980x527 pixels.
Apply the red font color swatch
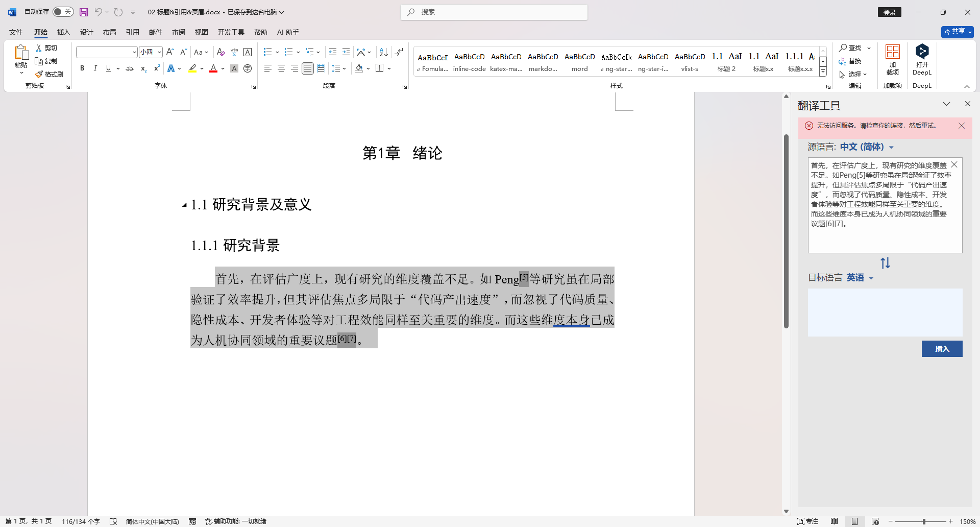coord(213,68)
